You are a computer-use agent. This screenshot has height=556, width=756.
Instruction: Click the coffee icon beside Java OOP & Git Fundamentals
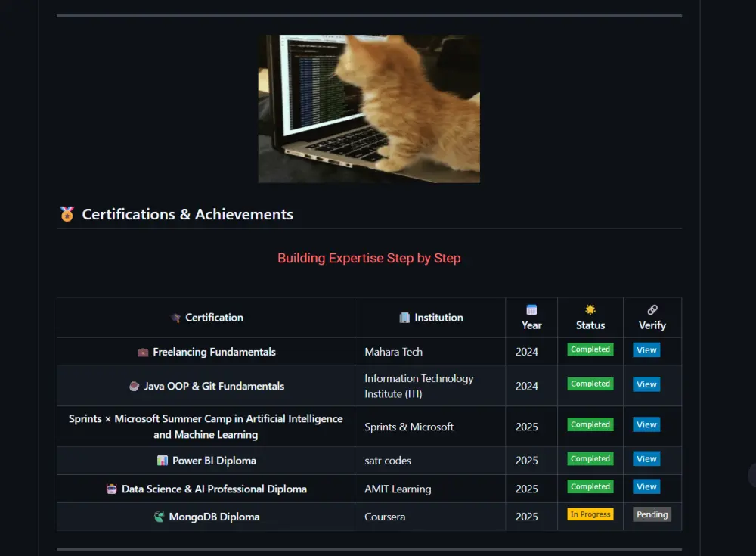pyautogui.click(x=135, y=386)
